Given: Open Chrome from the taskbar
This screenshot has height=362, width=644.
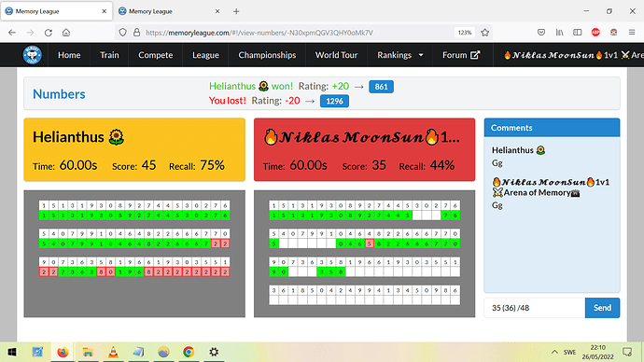Looking at the screenshot, I should click(x=189, y=352).
